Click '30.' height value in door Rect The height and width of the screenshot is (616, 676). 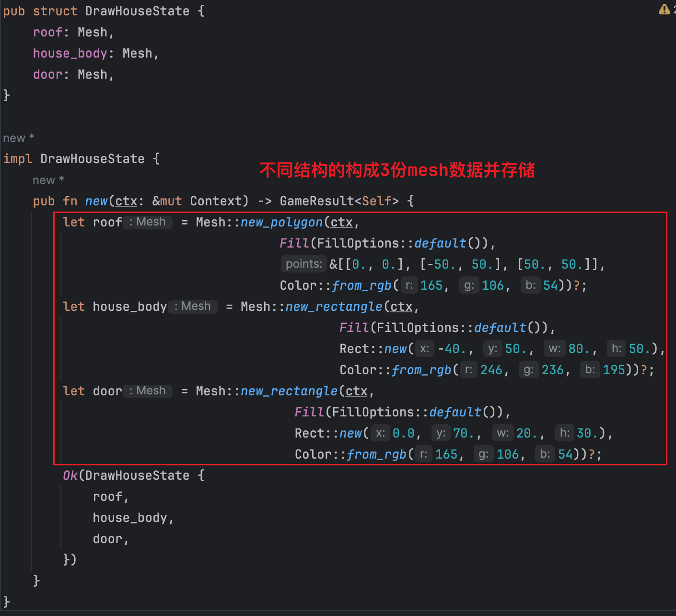pyautogui.click(x=587, y=433)
